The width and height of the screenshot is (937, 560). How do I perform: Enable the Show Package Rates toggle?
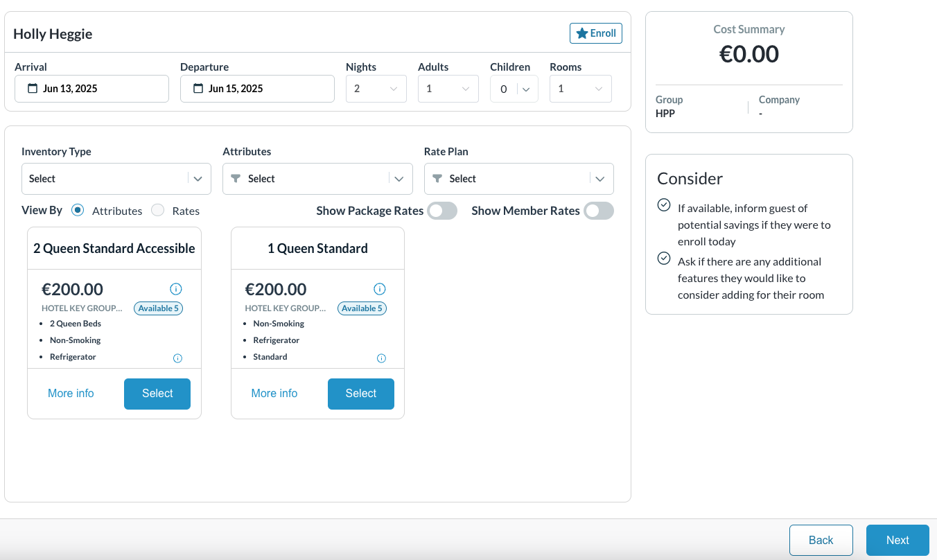click(x=441, y=211)
